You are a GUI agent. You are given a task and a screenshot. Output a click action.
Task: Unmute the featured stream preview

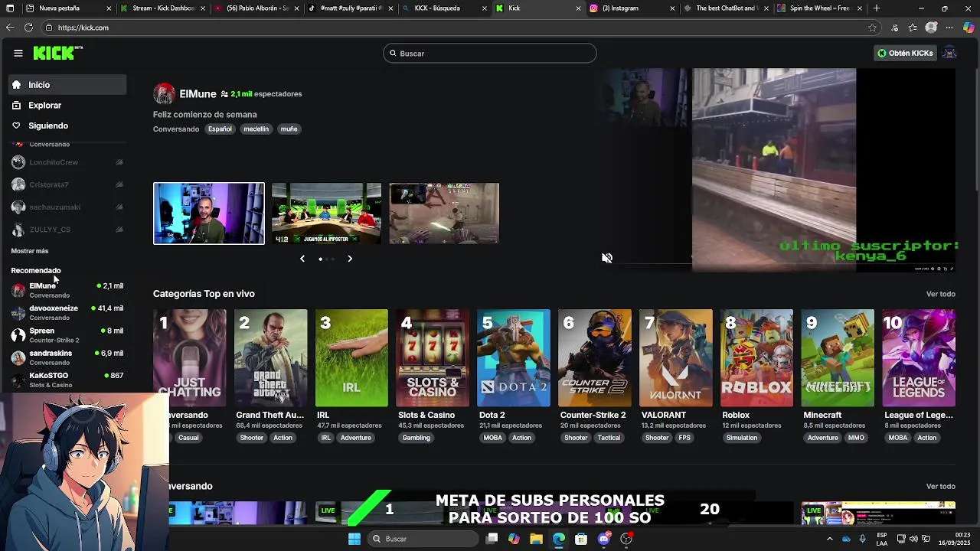[607, 258]
